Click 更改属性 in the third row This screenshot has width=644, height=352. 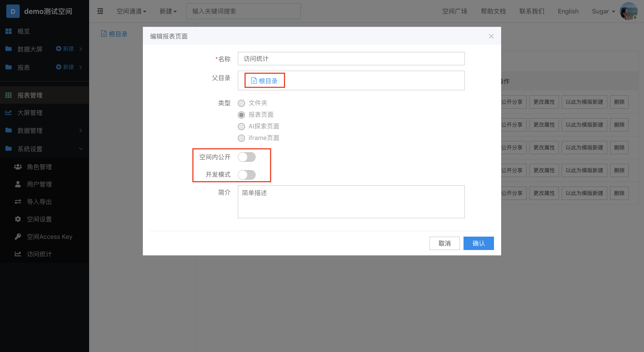544,147
